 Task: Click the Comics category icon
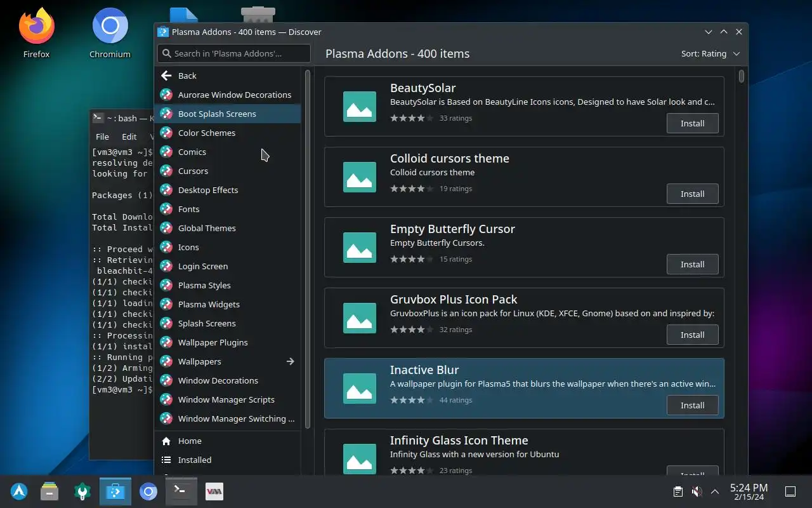[166, 152]
